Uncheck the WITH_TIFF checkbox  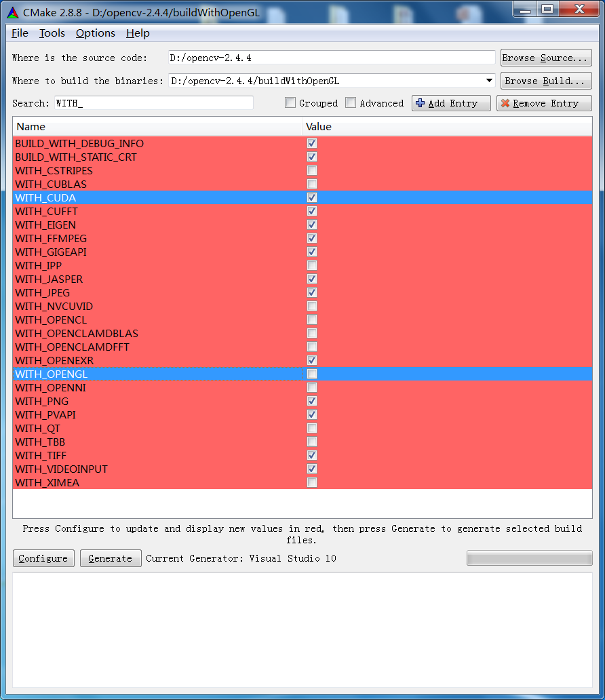[x=312, y=455]
